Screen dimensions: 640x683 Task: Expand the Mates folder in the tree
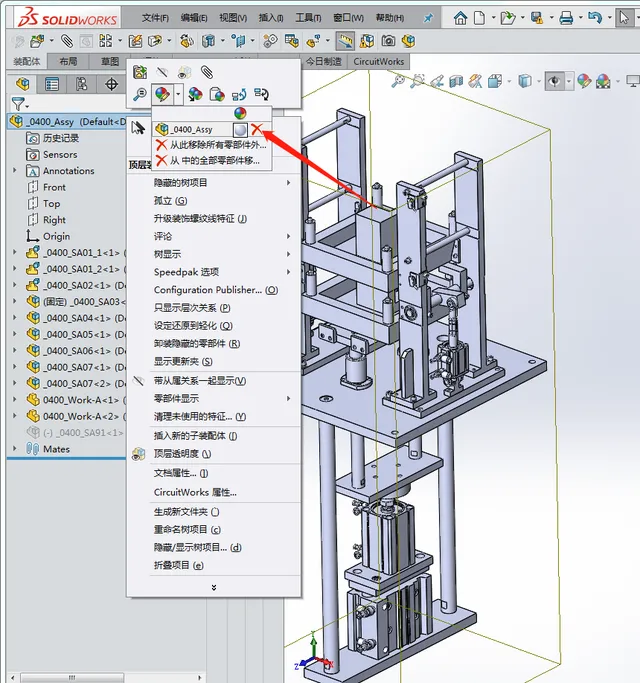coord(14,449)
